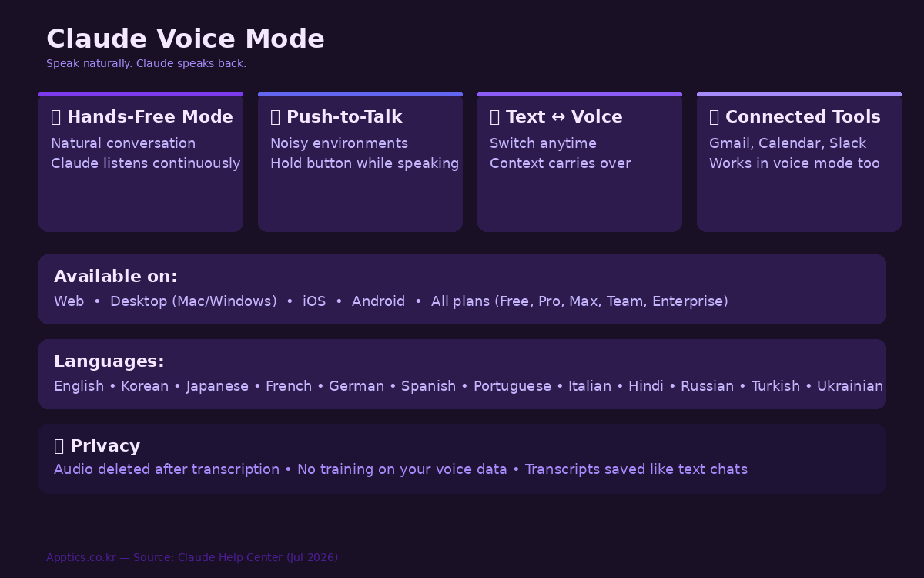Open the Apptics.co.kr source footer link
The width and height of the screenshot is (924, 578).
pyautogui.click(x=192, y=557)
